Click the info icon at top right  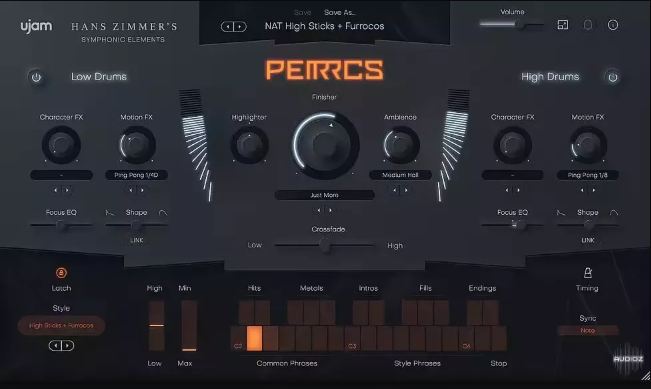tap(613, 25)
